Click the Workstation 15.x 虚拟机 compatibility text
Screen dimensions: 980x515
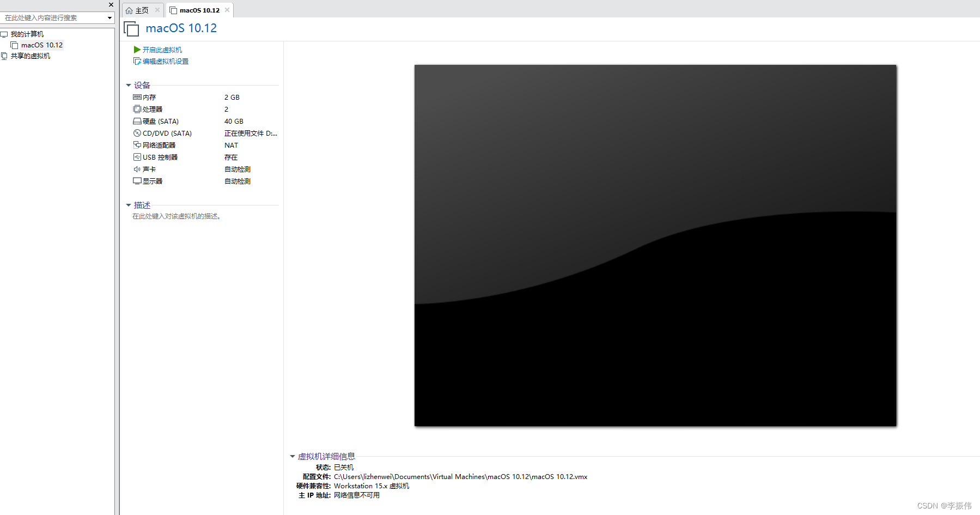(x=372, y=486)
